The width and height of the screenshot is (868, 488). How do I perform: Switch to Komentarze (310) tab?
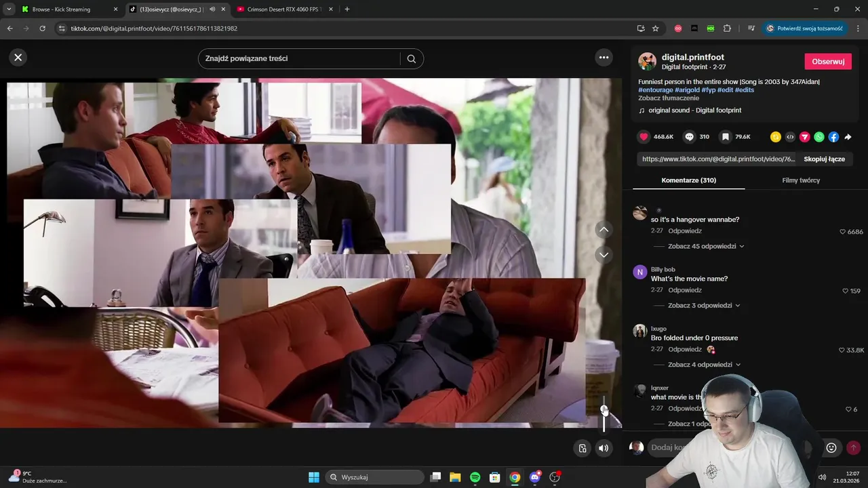pos(688,180)
